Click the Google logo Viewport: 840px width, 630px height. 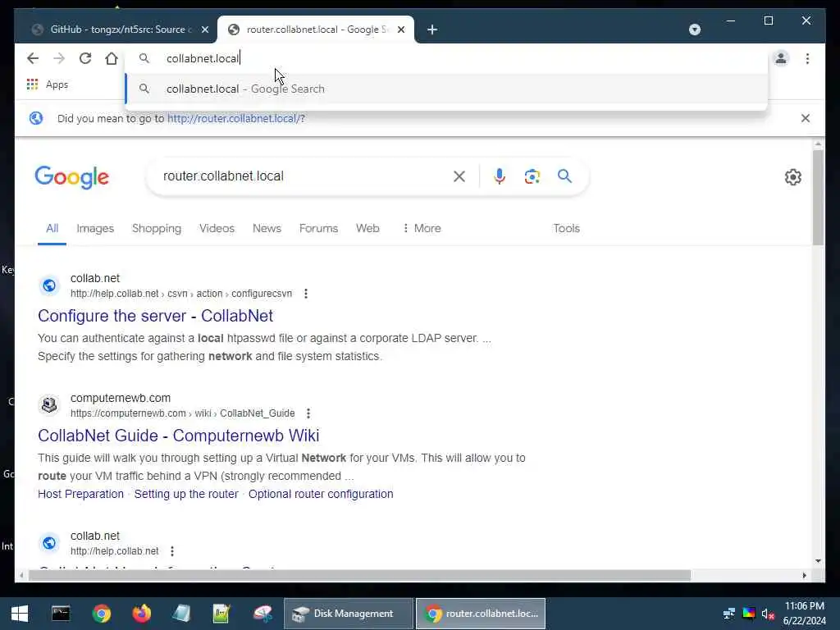72,177
